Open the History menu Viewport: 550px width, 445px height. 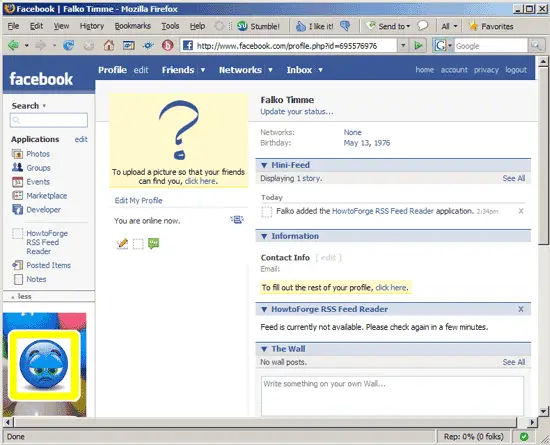click(92, 26)
